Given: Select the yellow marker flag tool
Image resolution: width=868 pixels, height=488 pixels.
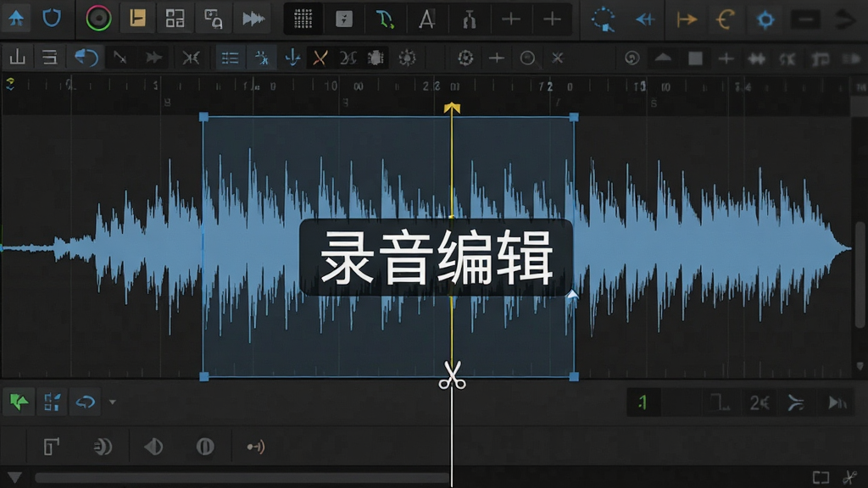Looking at the screenshot, I should [x=137, y=19].
